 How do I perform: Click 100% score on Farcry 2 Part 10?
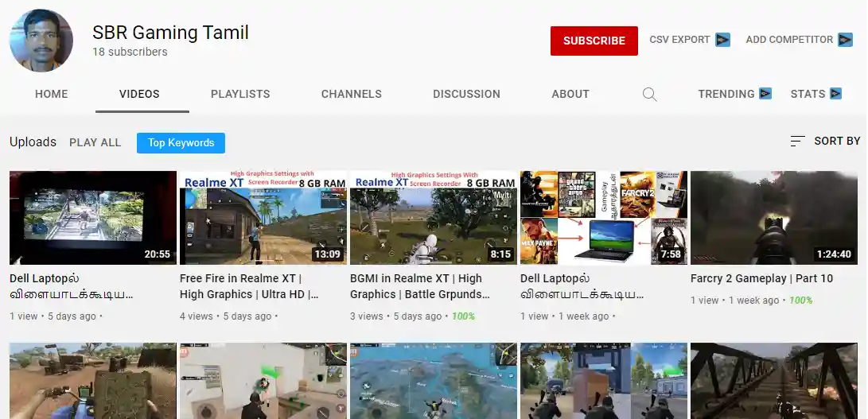pos(800,301)
